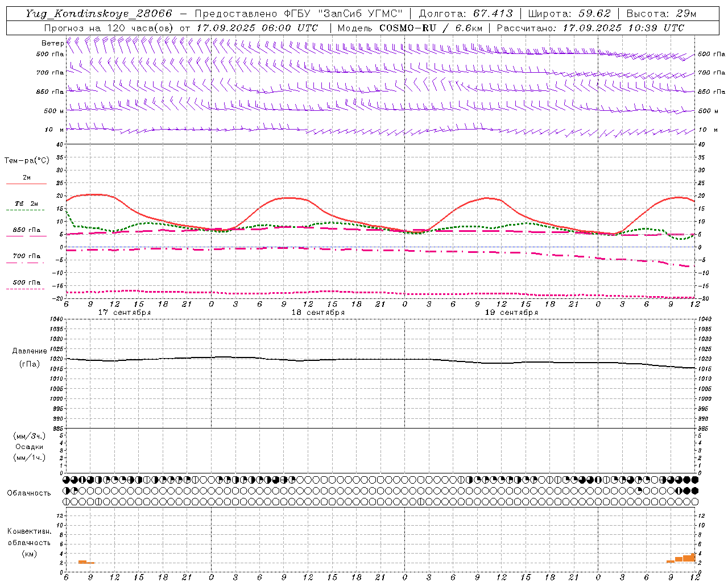Click the forecast length text "Прогноз на 120 часа(ов)"
The height and width of the screenshot is (582, 728).
click(x=110, y=28)
